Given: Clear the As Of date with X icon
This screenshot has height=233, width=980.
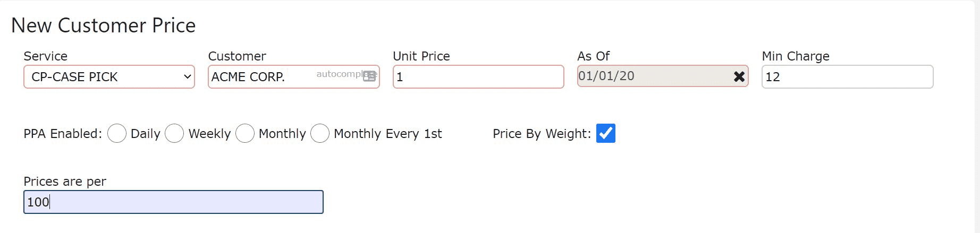Looking at the screenshot, I should [739, 76].
